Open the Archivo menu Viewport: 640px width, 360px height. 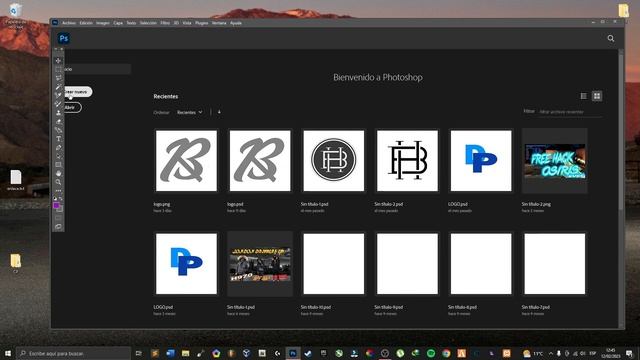tap(69, 23)
